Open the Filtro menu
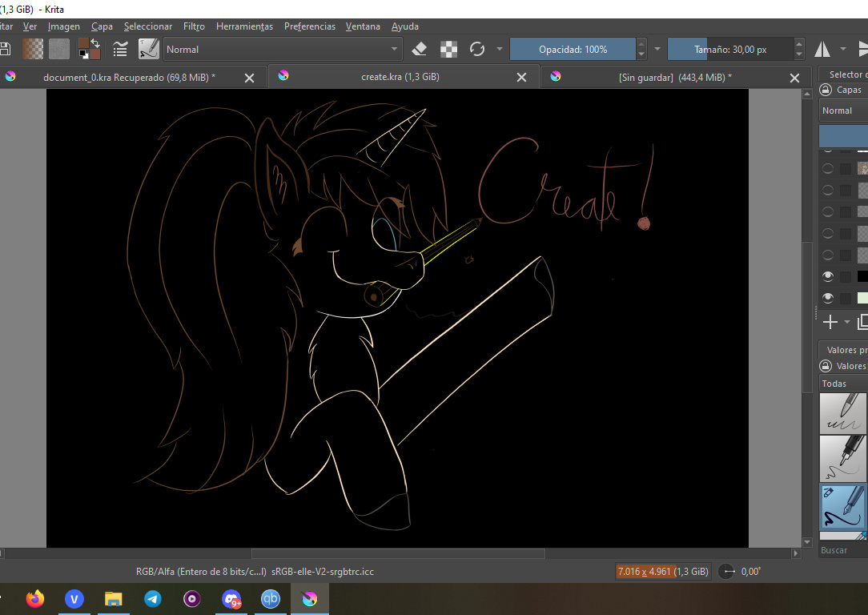This screenshot has width=868, height=615. tap(194, 26)
